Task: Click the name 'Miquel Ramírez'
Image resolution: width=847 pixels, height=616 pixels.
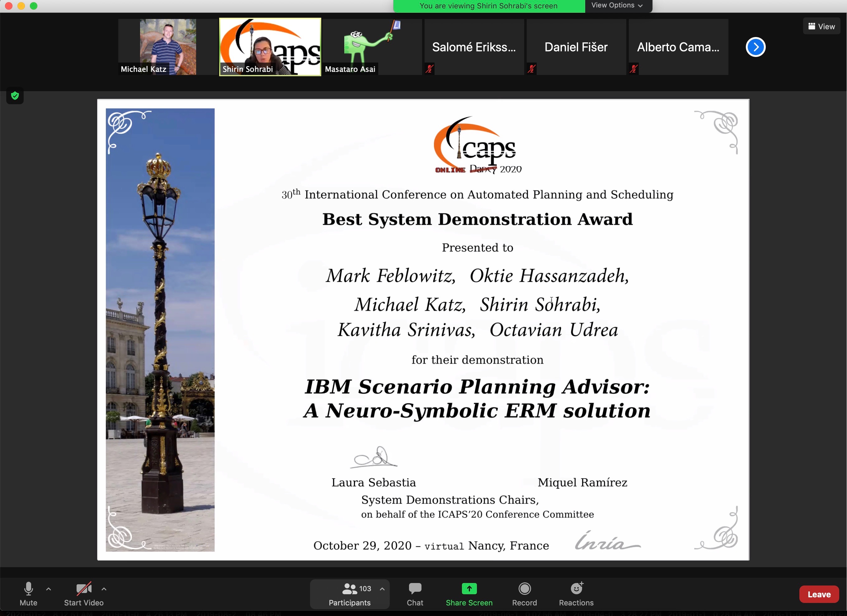Action: (582, 482)
